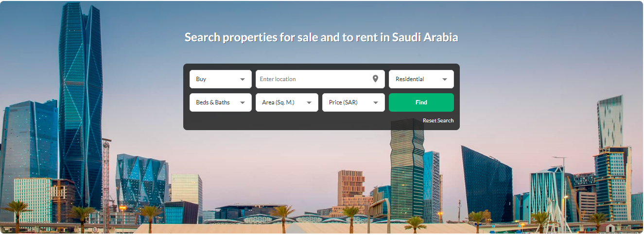Click the Price (SAR) caret arrow
644x235 pixels.
[376, 102]
